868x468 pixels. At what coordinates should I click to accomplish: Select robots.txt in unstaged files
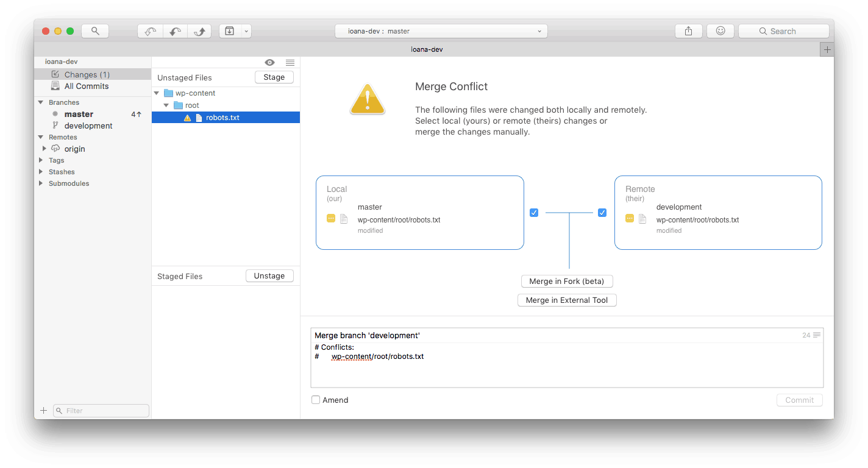coord(226,118)
